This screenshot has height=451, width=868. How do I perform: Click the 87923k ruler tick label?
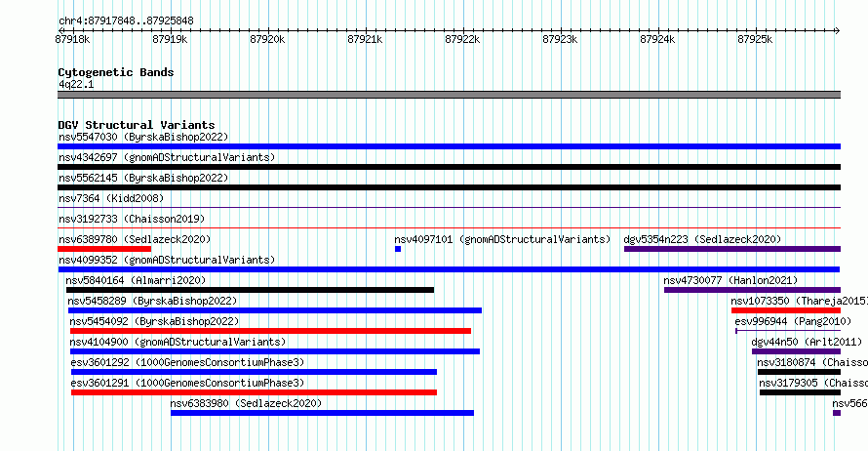(x=560, y=39)
